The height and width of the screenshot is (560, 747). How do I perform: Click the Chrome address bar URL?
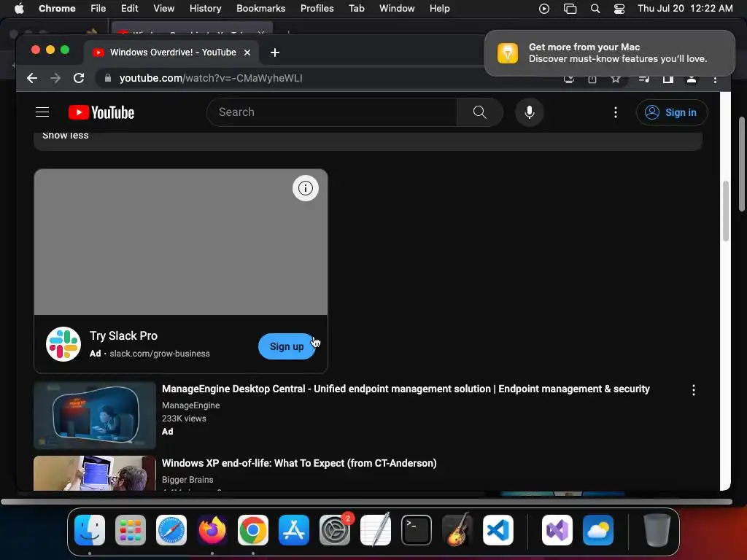tap(211, 78)
